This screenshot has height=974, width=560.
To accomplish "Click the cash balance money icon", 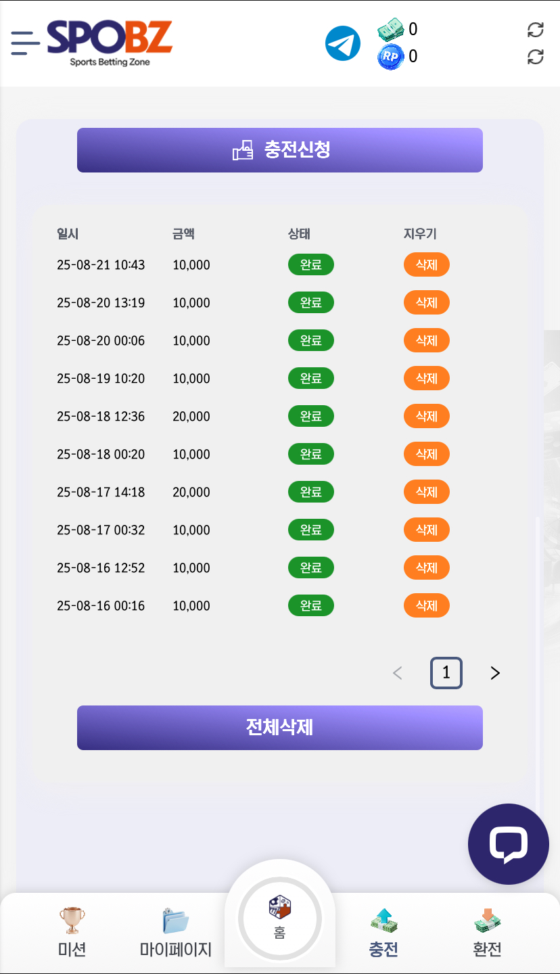I will (x=390, y=30).
